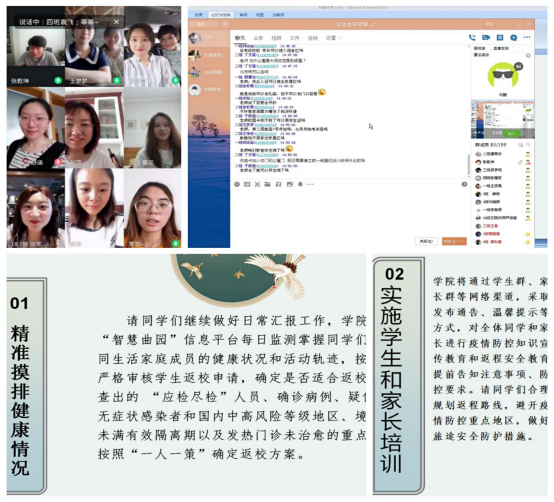Open the message history clock icon
The image size is (554, 502).
click(464, 184)
